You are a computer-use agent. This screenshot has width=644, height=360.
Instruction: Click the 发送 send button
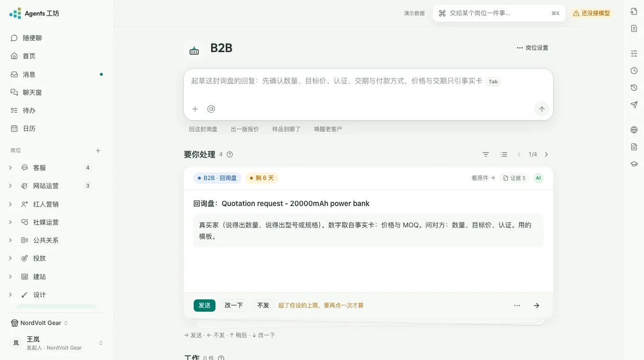point(205,306)
